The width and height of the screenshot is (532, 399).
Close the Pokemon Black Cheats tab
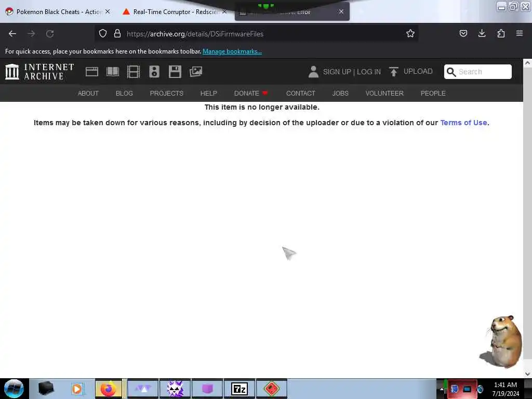(x=108, y=11)
